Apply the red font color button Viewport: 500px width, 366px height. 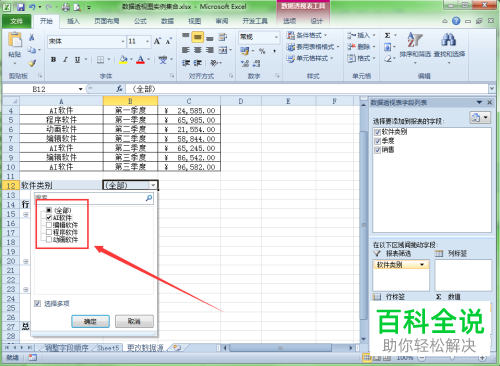point(141,60)
